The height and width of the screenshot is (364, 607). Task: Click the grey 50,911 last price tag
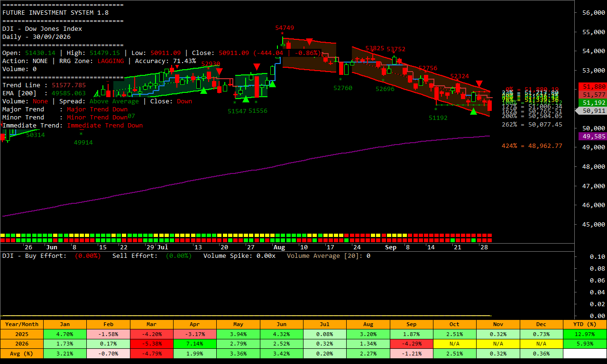coord(591,111)
